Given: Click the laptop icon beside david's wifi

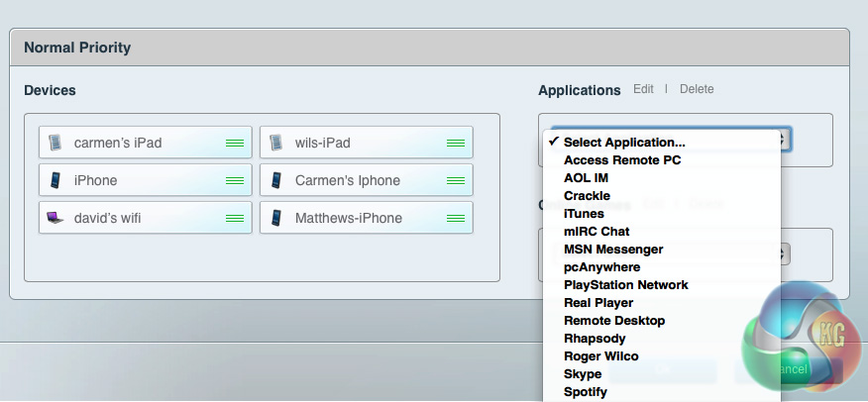Looking at the screenshot, I should [x=55, y=218].
